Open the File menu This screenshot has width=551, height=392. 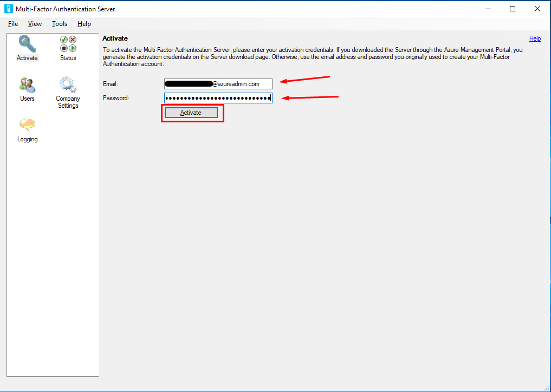13,24
